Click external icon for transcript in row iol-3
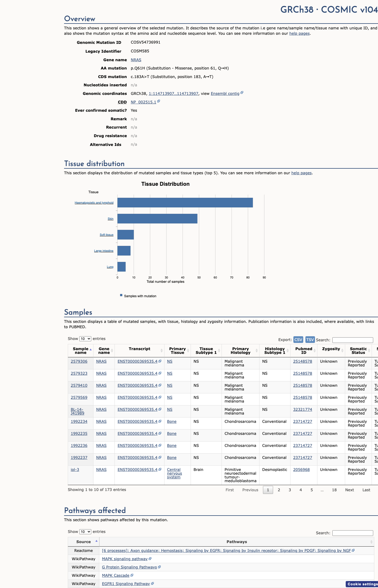 160,469
